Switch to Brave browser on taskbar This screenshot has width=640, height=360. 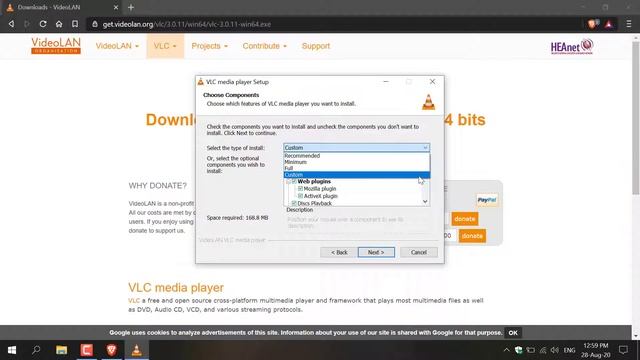(111, 350)
